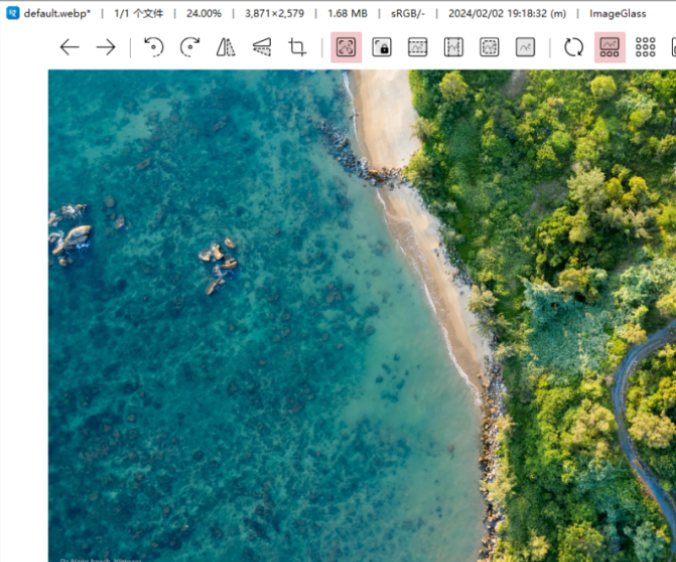Rotate the image counterclockwise
Image resolution: width=676 pixels, height=562 pixels.
(153, 47)
